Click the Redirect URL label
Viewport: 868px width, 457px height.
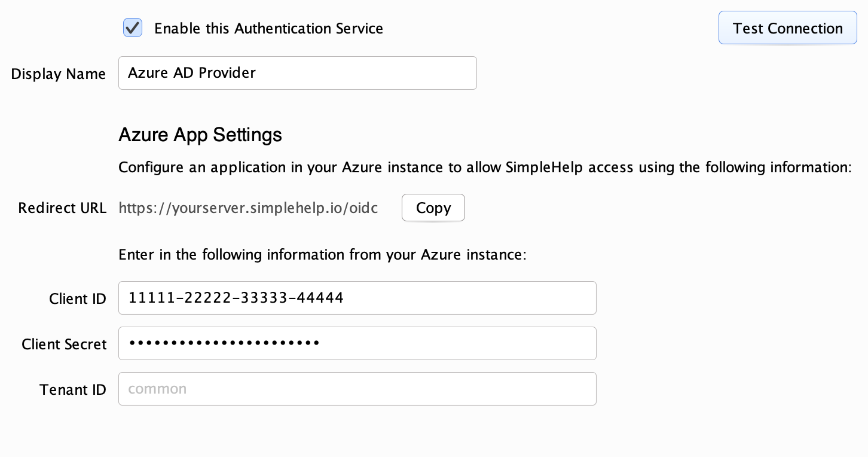pos(62,208)
